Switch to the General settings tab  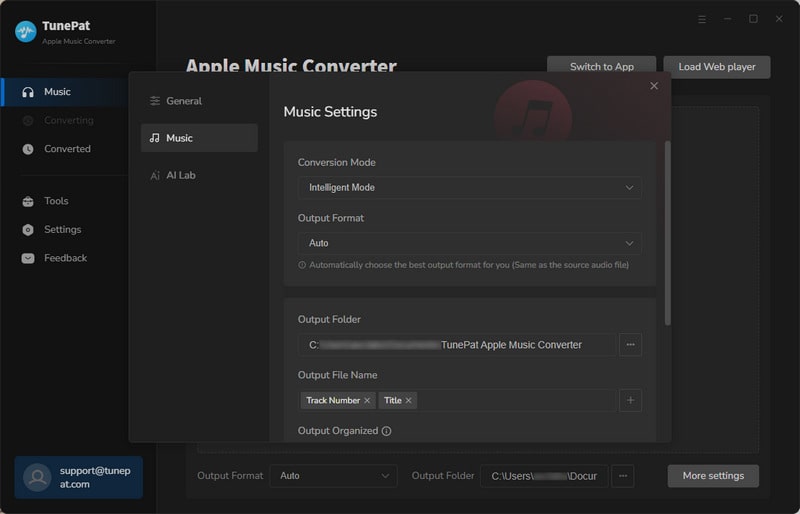pos(199,101)
